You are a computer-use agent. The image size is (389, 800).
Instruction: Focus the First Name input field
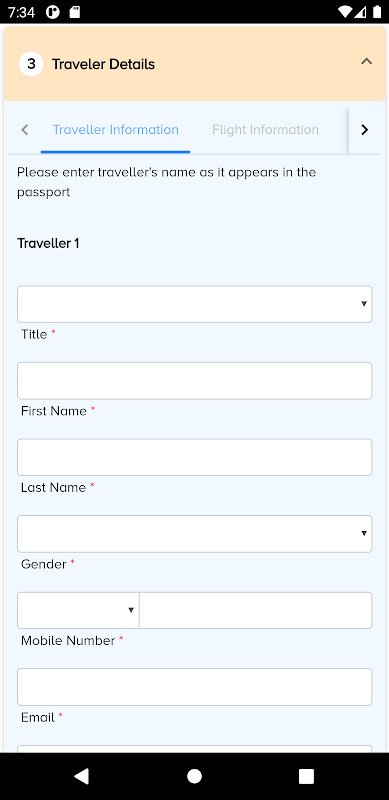click(194, 381)
